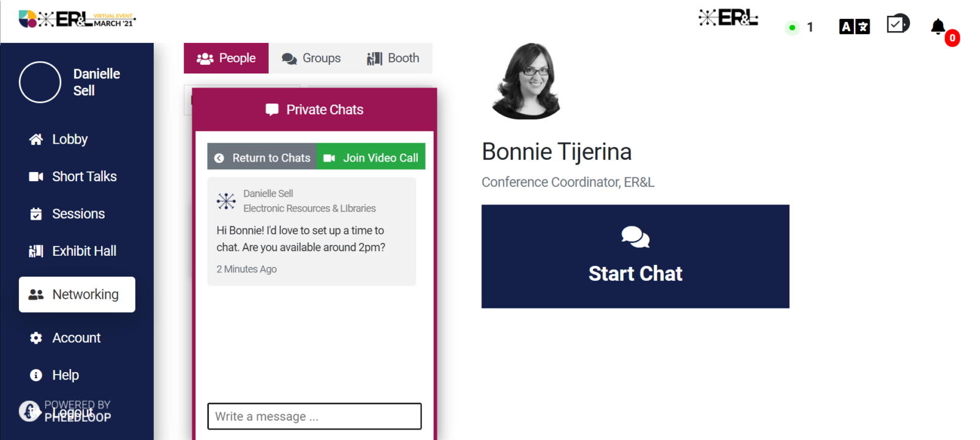Switch to the People tab

tap(226, 58)
